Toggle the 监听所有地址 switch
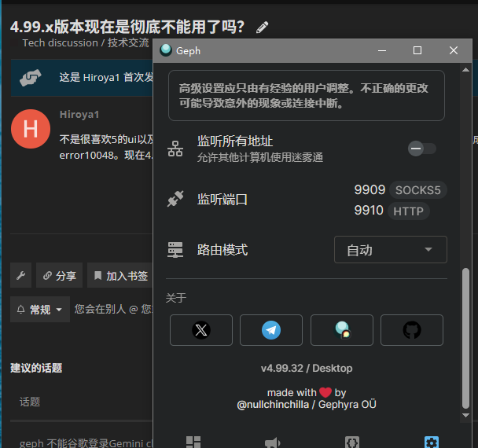This screenshot has width=478, height=448. pyautogui.click(x=422, y=149)
